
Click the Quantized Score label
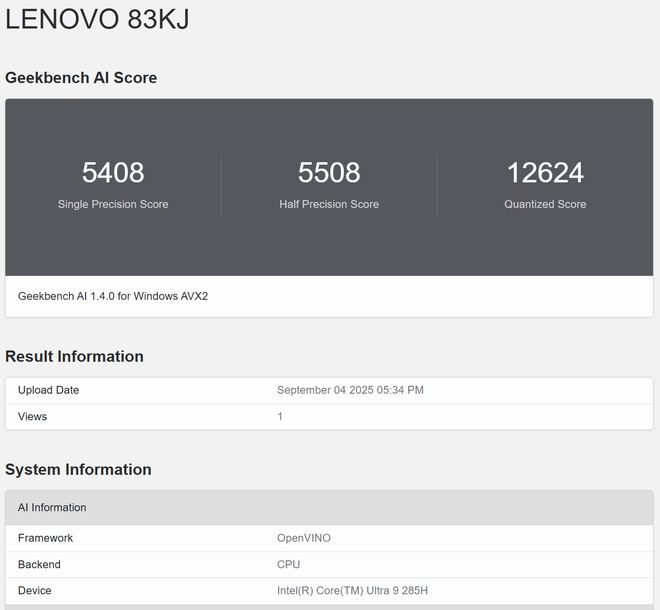pos(545,204)
